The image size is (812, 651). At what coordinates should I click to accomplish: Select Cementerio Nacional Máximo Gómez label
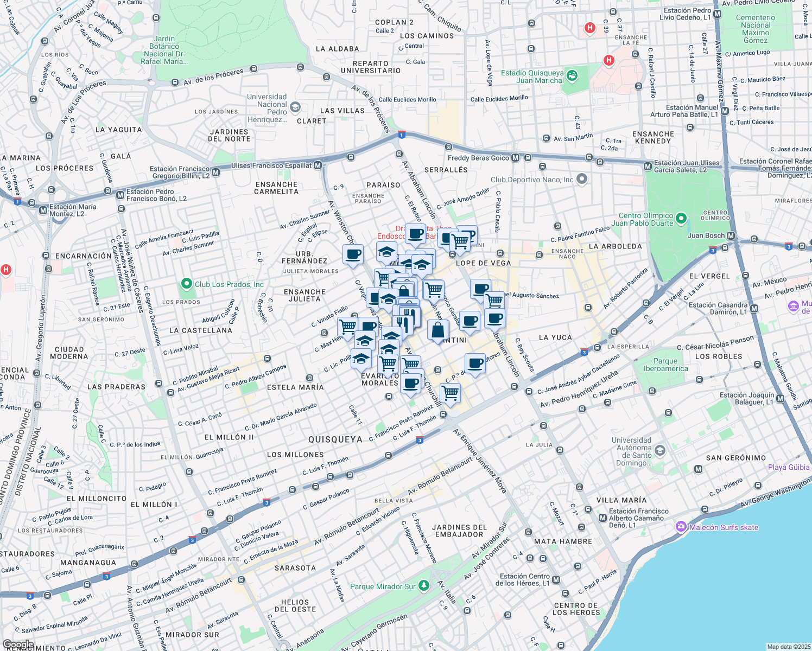[x=756, y=29]
